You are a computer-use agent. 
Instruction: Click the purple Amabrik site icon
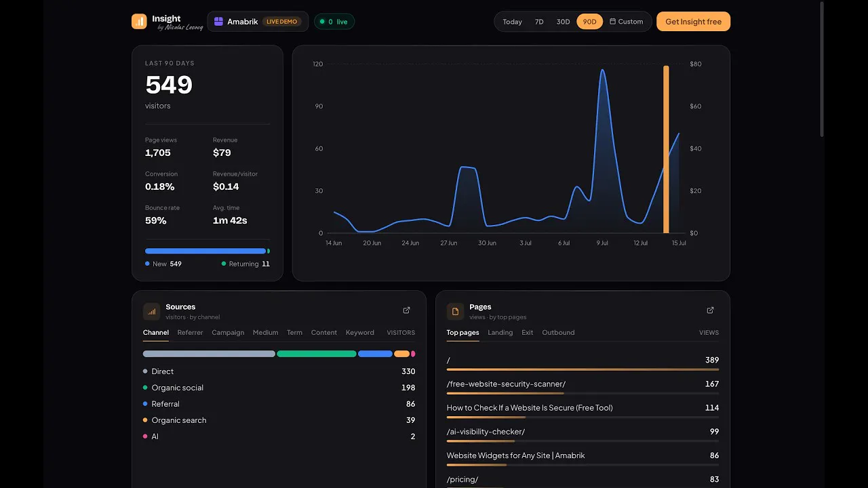click(218, 22)
